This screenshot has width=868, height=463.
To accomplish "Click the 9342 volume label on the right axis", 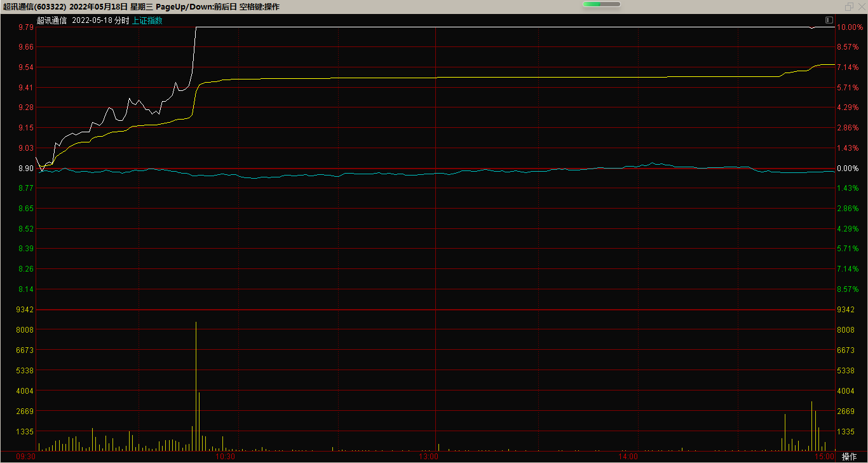I will click(x=846, y=310).
